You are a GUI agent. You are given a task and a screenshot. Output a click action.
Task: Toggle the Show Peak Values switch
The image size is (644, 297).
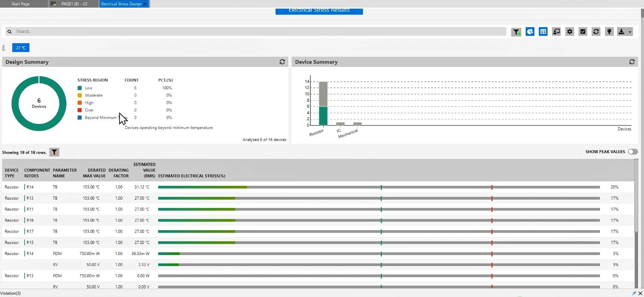tap(633, 152)
